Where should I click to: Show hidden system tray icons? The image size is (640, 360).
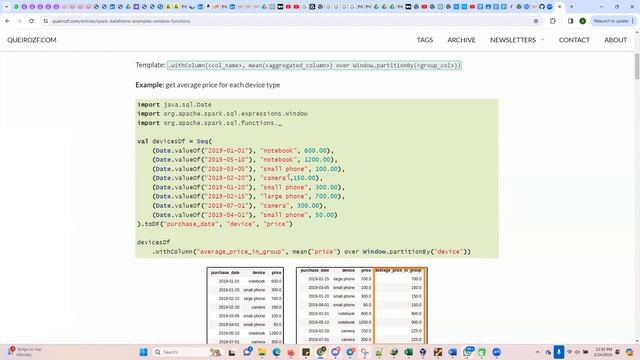(x=537, y=352)
